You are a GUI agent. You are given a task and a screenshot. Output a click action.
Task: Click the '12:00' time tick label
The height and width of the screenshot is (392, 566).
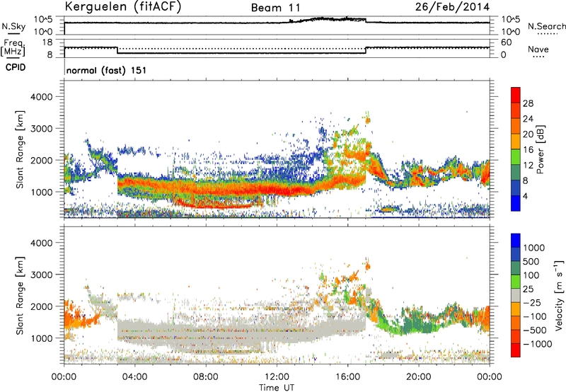click(277, 377)
